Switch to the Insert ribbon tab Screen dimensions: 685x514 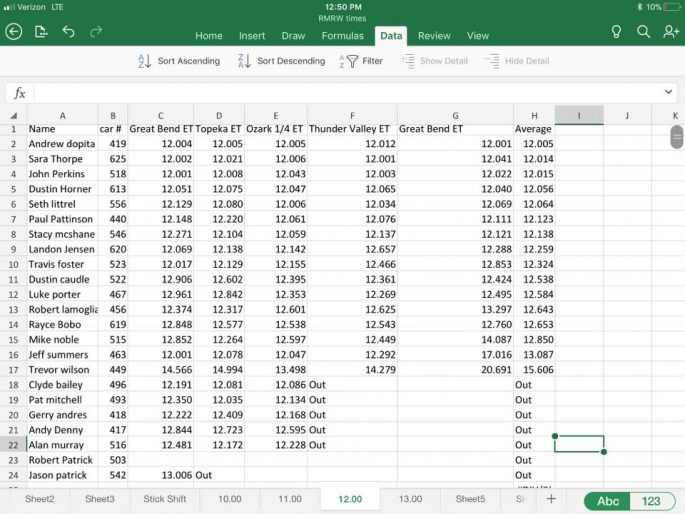coord(252,36)
